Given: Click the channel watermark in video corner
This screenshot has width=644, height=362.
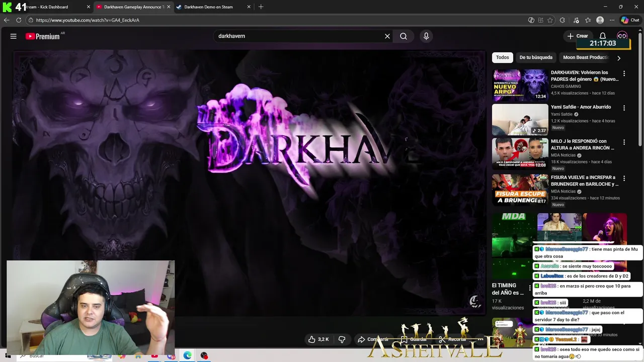Looking at the screenshot, I should point(474,301).
